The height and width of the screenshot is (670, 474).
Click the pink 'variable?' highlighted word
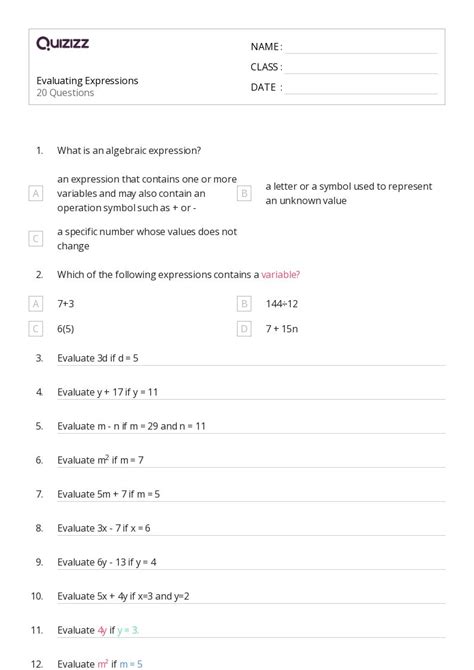[280, 274]
